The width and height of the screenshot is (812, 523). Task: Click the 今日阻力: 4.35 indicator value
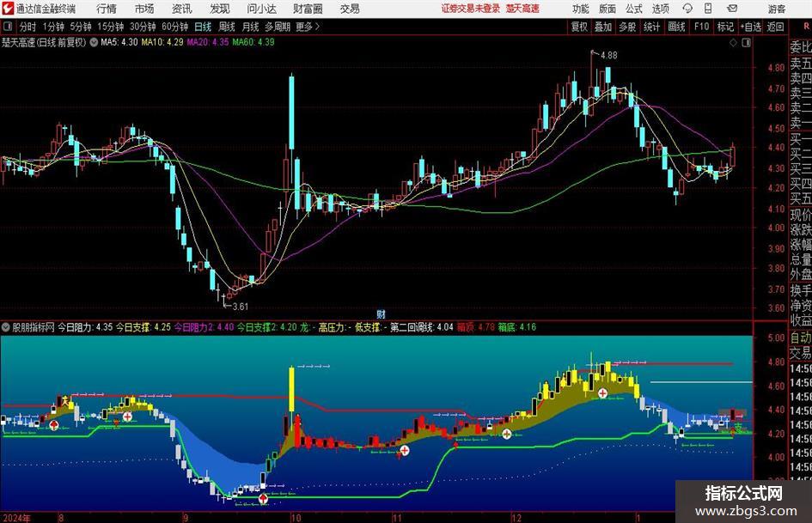[85, 327]
